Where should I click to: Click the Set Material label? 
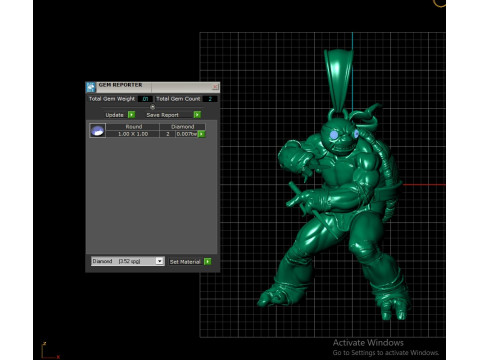tap(185, 262)
